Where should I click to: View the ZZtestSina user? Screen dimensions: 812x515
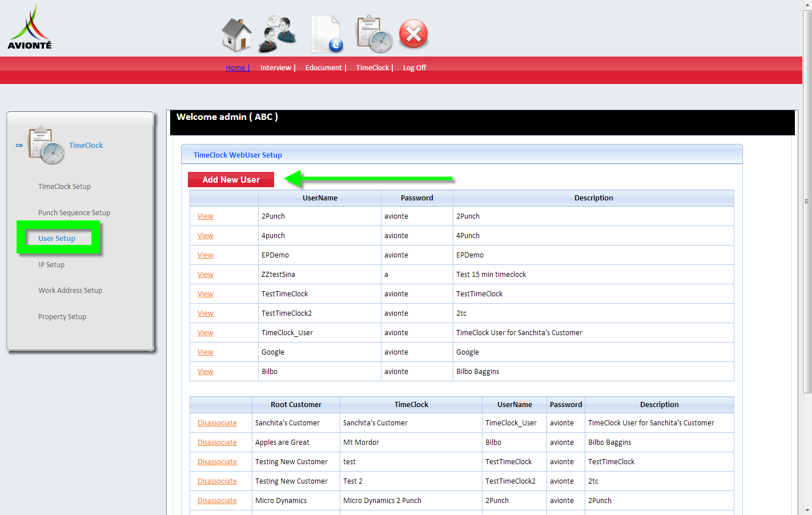point(206,275)
